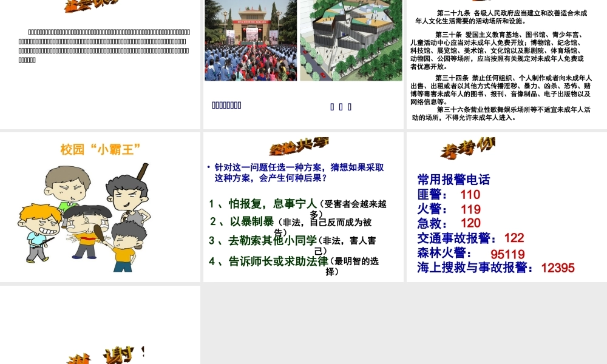The height and width of the screenshot is (364, 607).
Task: Click the 经验共享 WordArt heading
Action: 299,146
